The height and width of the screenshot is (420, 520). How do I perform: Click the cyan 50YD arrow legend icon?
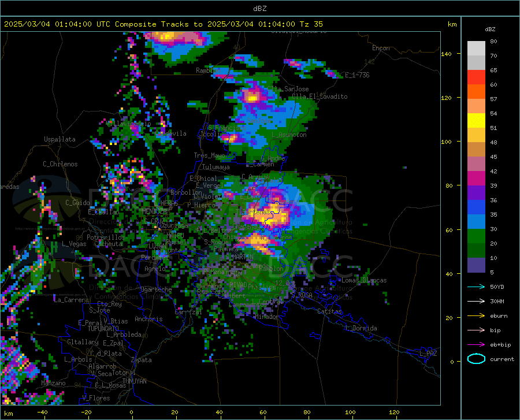tap(476, 287)
